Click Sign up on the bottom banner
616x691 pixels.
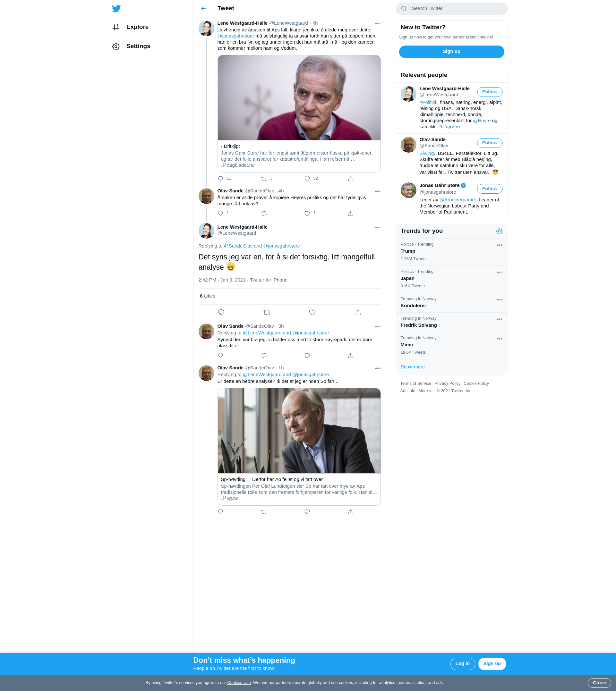(x=492, y=664)
